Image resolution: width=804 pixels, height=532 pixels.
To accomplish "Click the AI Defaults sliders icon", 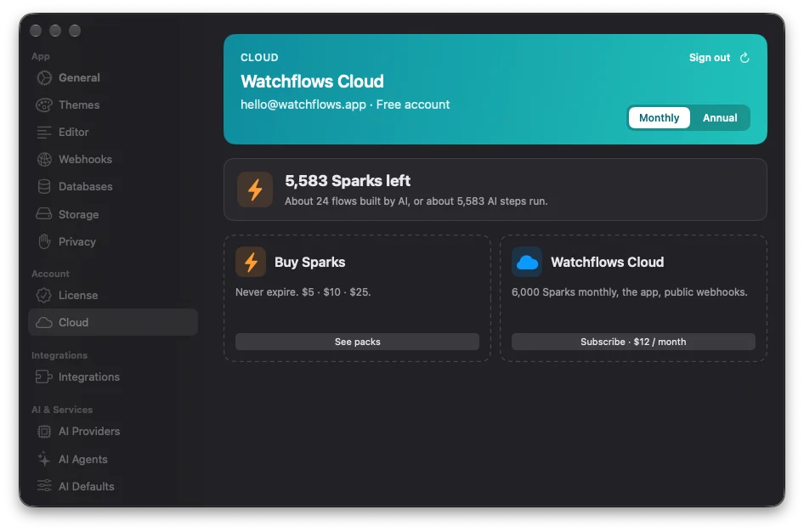I will point(44,485).
